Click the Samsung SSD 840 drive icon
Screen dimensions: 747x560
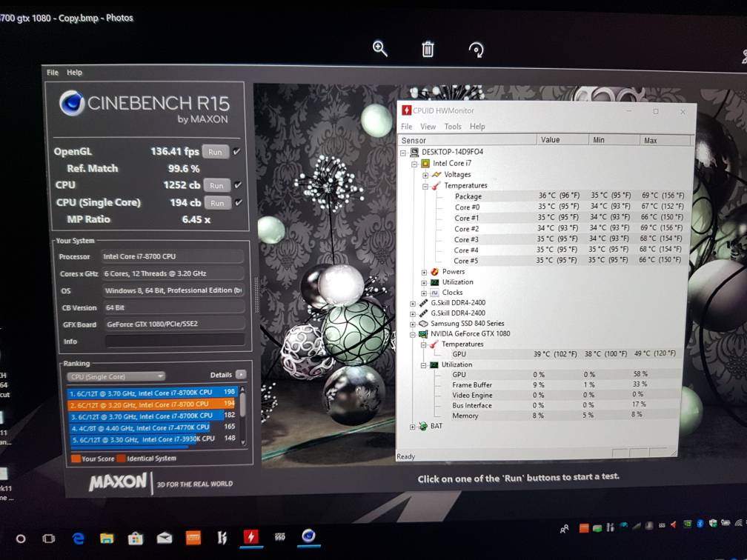tap(423, 323)
